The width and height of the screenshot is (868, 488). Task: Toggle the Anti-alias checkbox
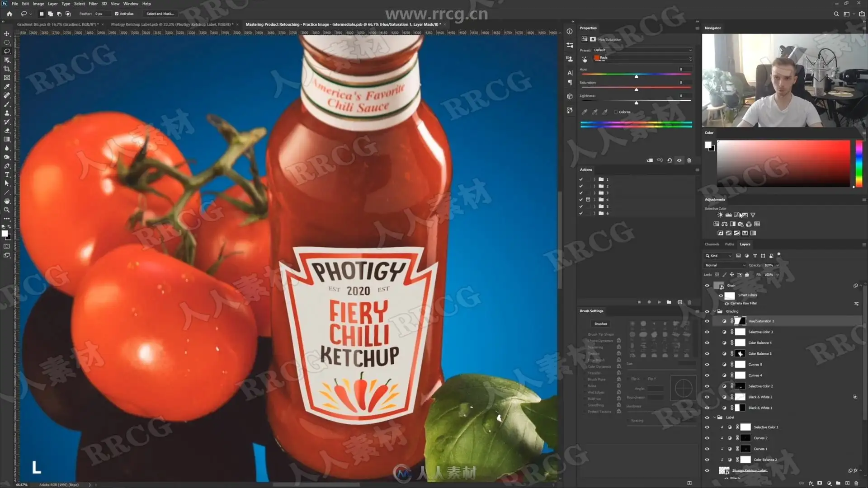117,14
